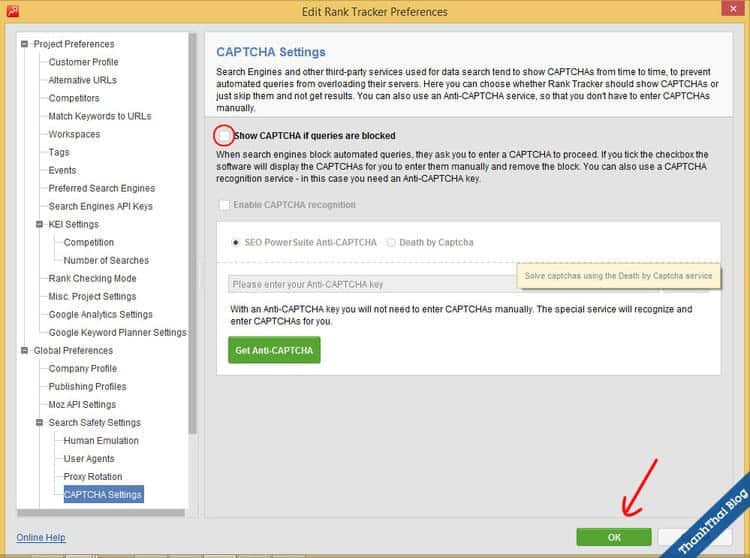Select Human Emulation in the tree

101,440
